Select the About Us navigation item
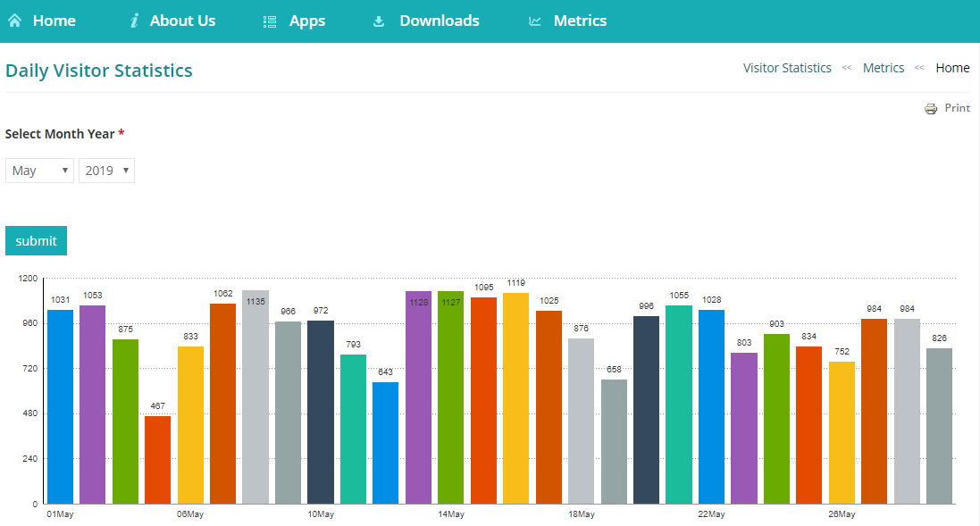 click(x=182, y=20)
